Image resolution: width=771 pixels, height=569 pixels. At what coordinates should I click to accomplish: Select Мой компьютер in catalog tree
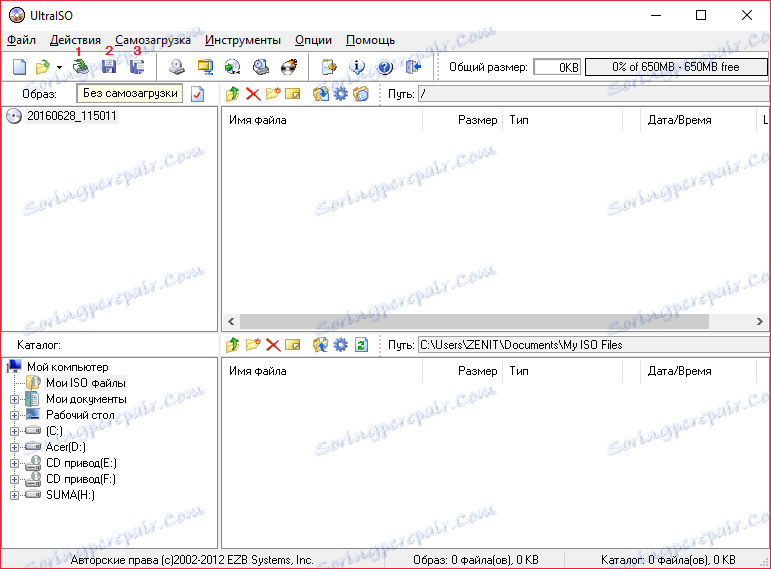(x=67, y=367)
